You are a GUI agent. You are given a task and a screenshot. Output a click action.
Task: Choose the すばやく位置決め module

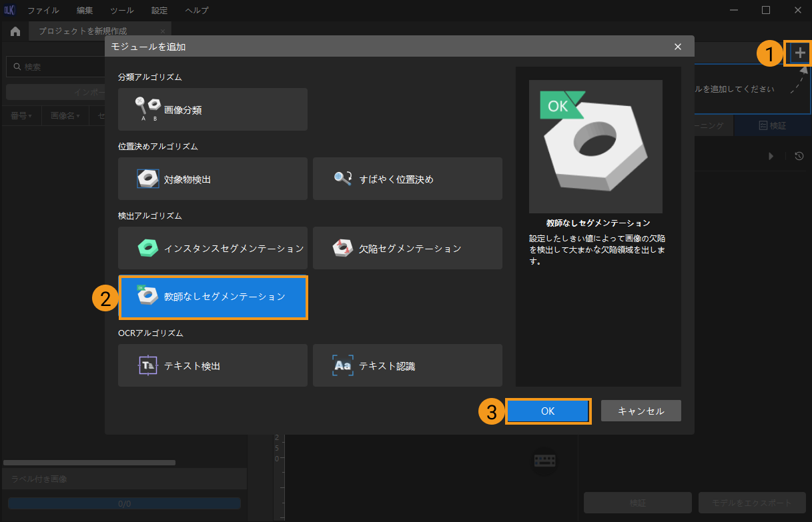click(x=407, y=179)
